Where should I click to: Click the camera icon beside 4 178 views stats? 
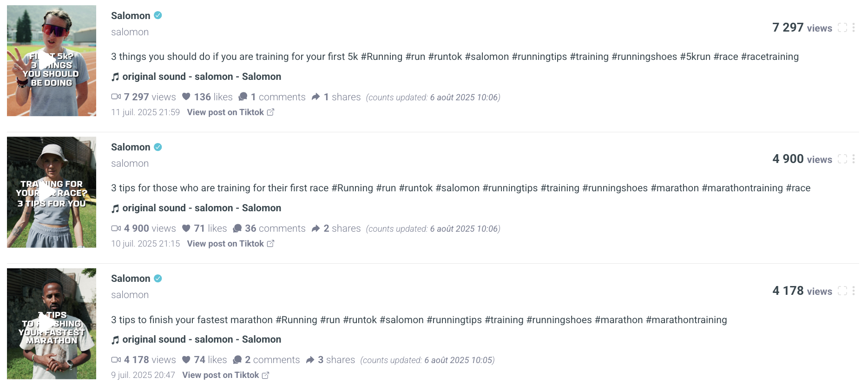tap(116, 359)
